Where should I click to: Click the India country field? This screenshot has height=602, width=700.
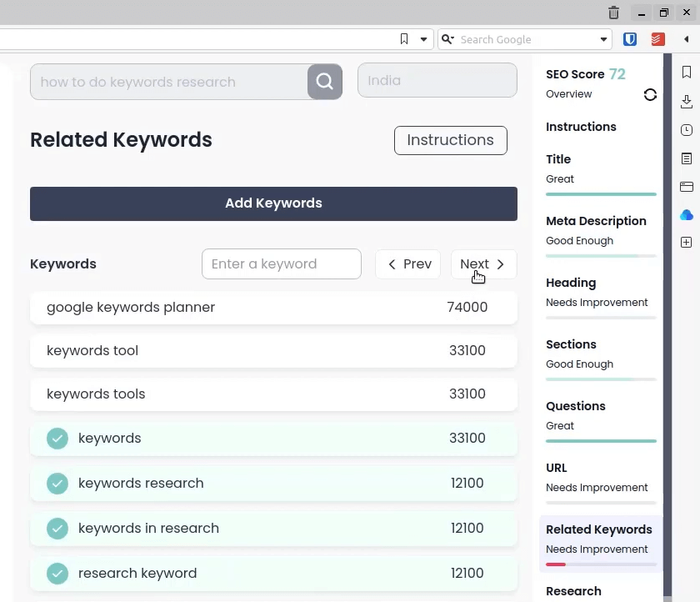click(437, 80)
